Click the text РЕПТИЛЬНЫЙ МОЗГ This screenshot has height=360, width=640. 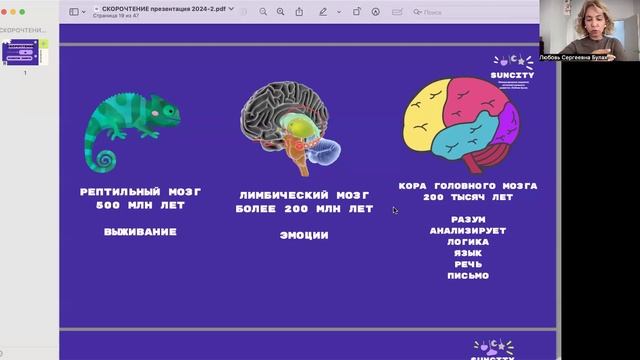141,192
